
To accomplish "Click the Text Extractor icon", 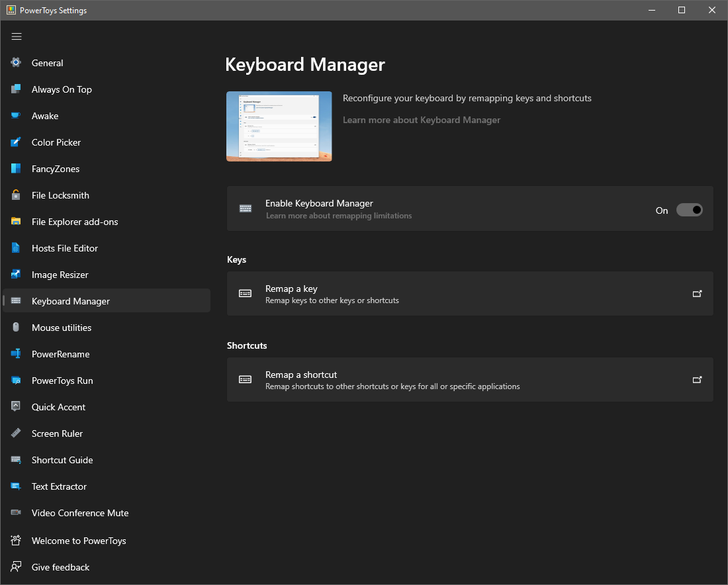I will [16, 486].
